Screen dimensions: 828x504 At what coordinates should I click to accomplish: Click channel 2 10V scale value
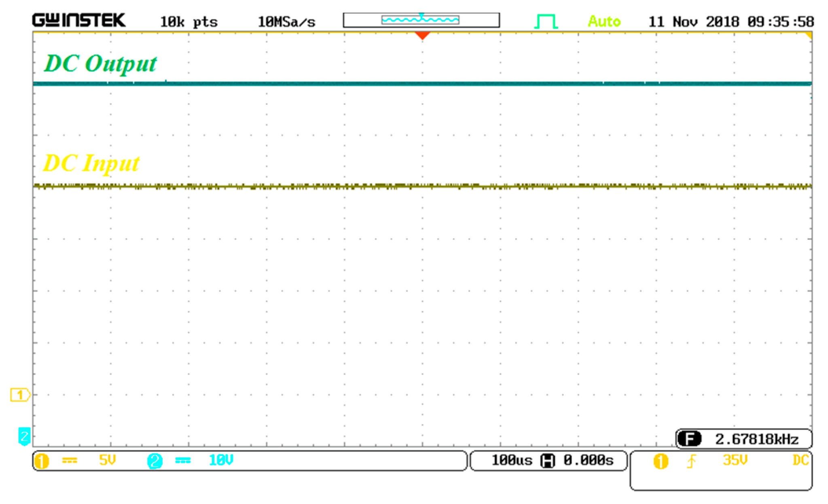pyautogui.click(x=221, y=460)
